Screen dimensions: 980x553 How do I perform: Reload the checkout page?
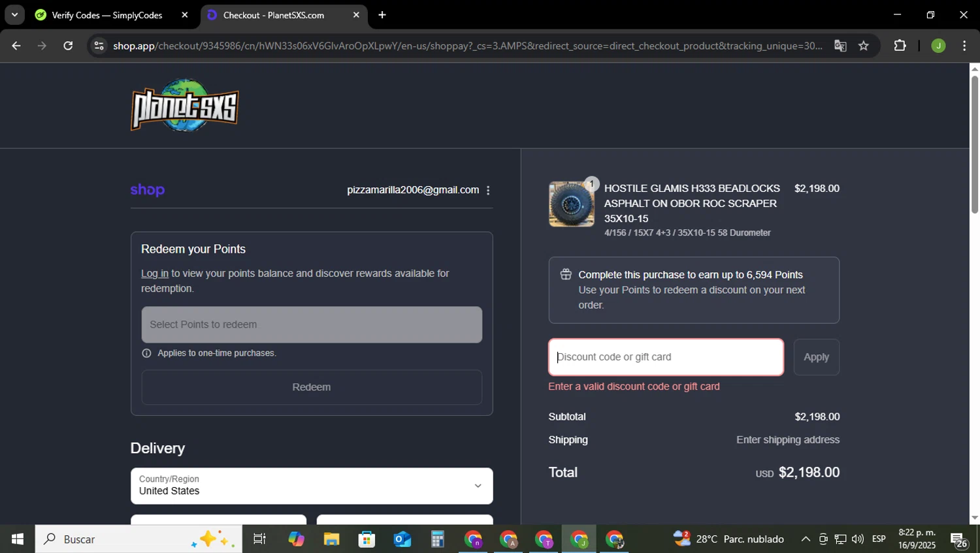pyautogui.click(x=68, y=46)
